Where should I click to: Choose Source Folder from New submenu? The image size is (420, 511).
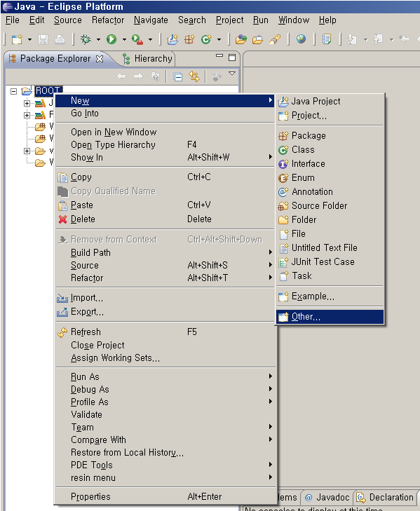(x=330, y=205)
